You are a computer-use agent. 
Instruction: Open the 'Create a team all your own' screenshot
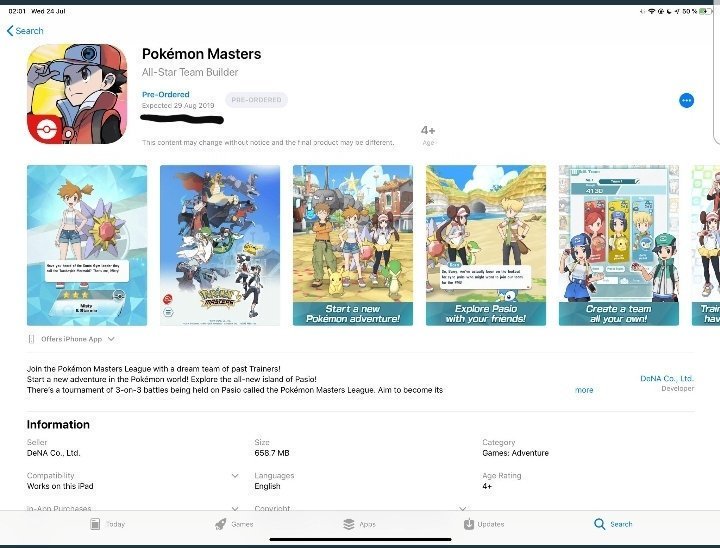[x=619, y=245]
